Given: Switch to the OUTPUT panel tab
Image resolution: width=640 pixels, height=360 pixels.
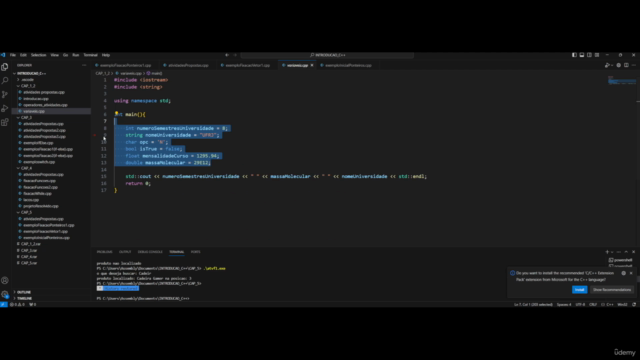Looking at the screenshot, I should point(125,252).
